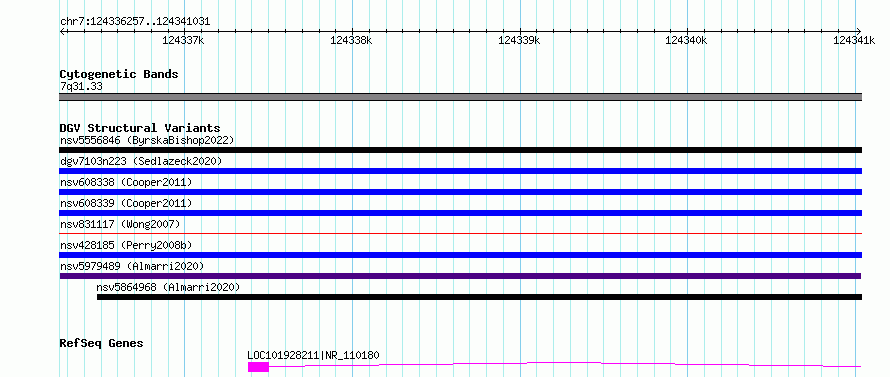Open the nsv831117 (Wong2007) variant label

120,224
